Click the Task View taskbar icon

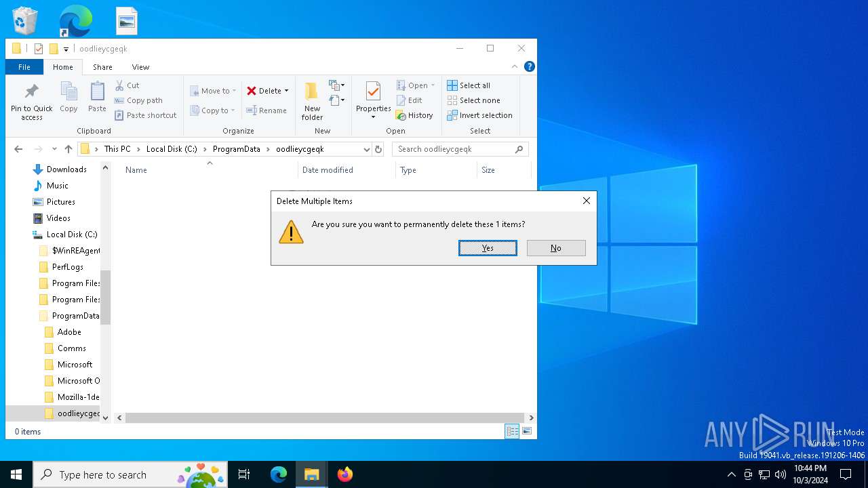pos(244,474)
